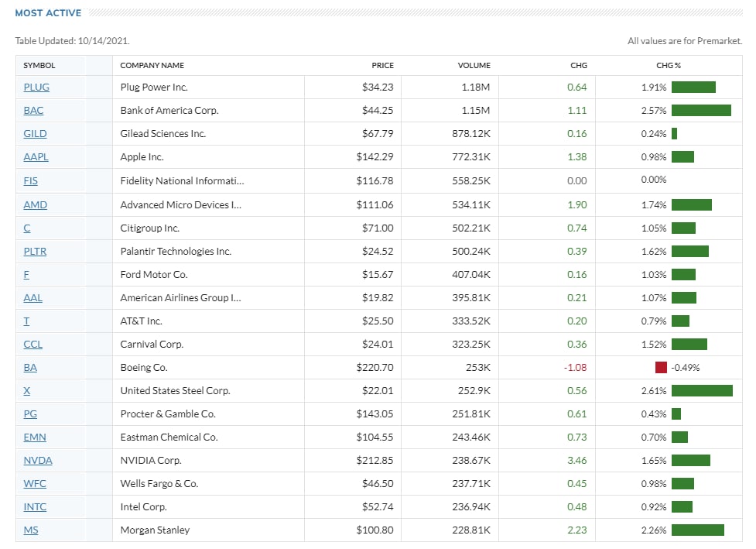Select the FIS symbol link

click(x=30, y=181)
